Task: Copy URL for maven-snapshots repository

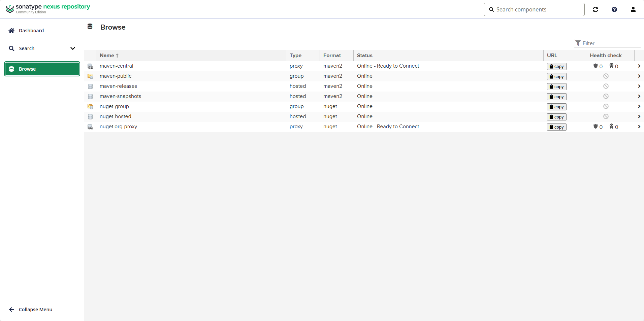Action: click(x=556, y=97)
